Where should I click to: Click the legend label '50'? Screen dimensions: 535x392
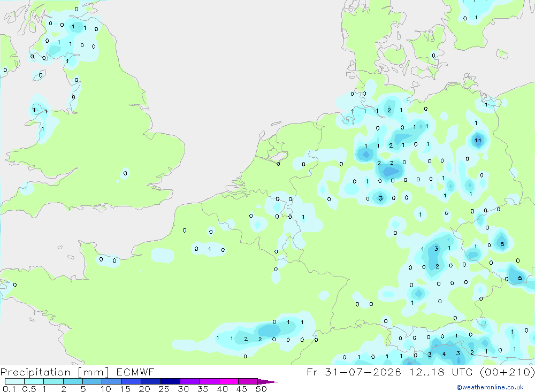[x=261, y=389]
